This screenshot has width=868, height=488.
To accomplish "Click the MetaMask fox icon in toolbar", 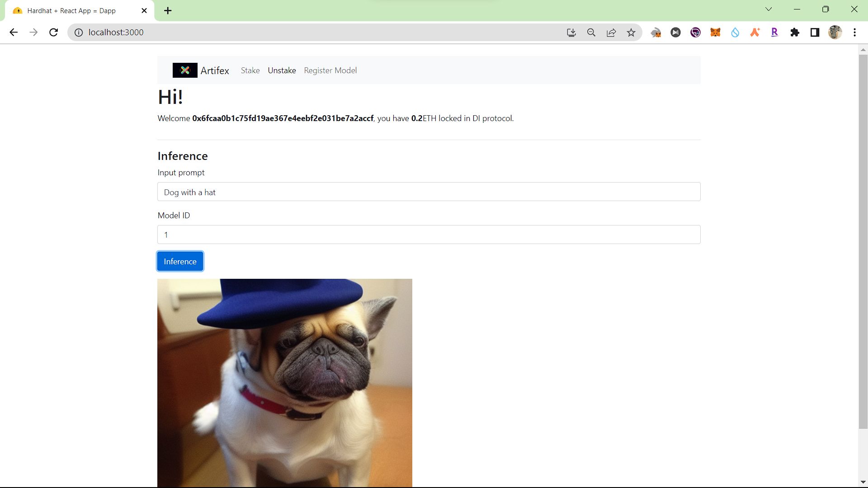I will [x=715, y=32].
